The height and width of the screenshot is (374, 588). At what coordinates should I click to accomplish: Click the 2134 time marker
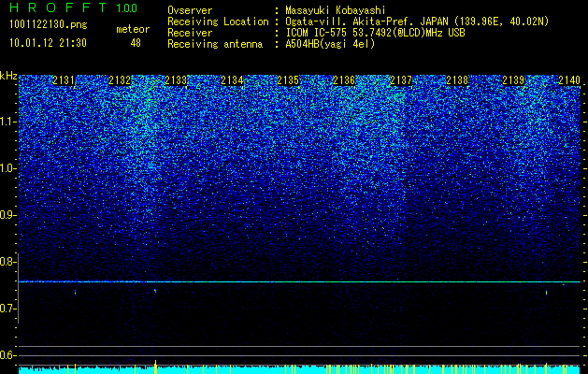coord(232,80)
